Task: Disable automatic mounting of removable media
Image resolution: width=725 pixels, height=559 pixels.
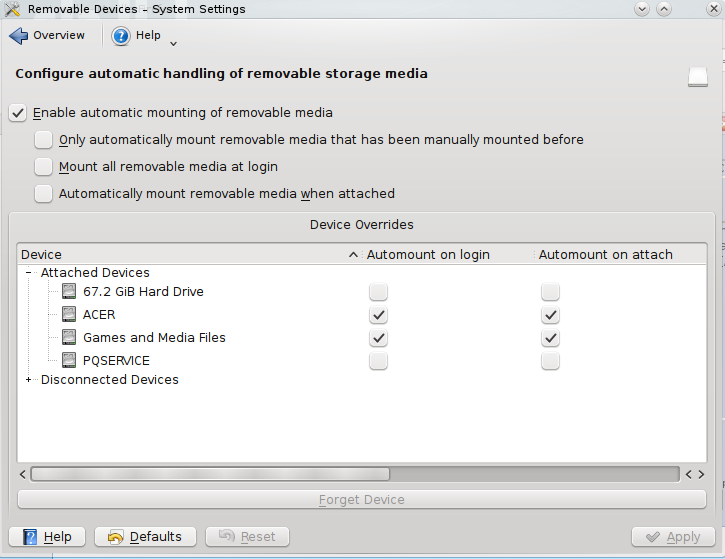Action: click(x=18, y=113)
